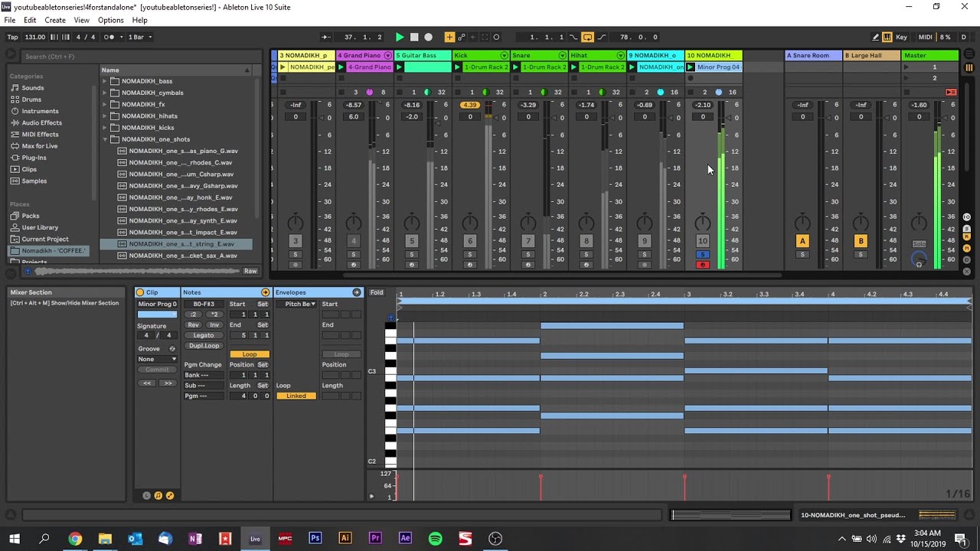The width and height of the screenshot is (980, 551).
Task: Click the Legato button
Action: click(x=204, y=335)
